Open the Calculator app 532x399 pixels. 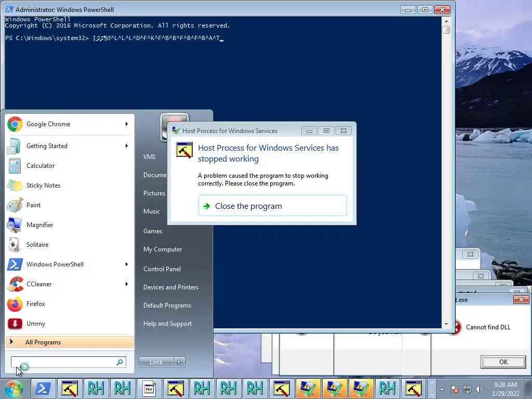(x=70, y=166)
